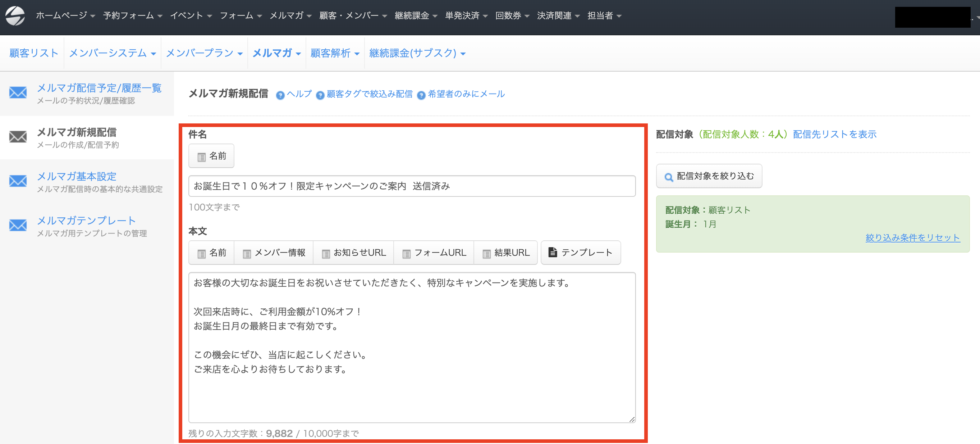The image size is (980, 444).
Task: Insert お知らせURL into body text
Action: click(x=354, y=253)
